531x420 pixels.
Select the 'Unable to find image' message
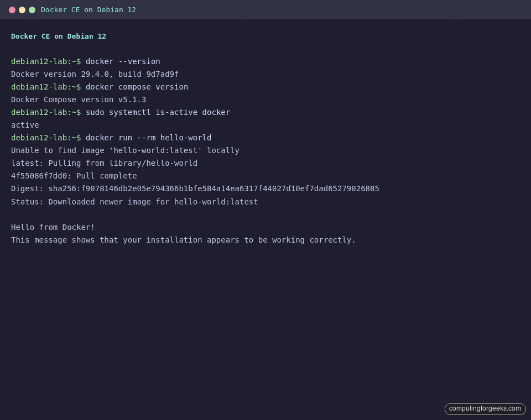125,150
